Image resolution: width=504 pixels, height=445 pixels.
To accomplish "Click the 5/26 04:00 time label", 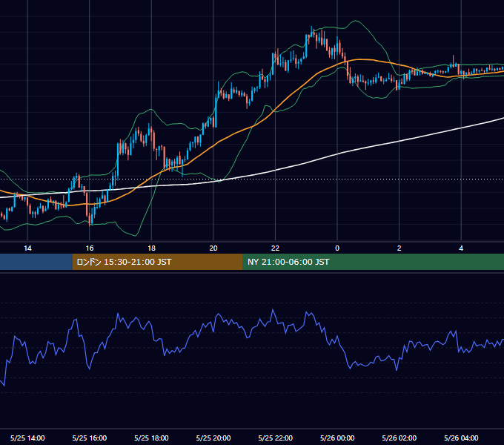I will coord(461,438).
